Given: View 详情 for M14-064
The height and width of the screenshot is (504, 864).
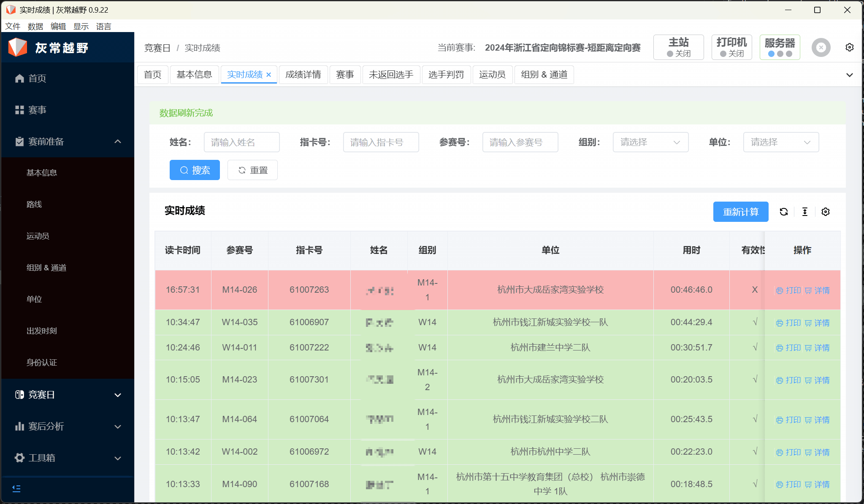Looking at the screenshot, I should tap(817, 420).
